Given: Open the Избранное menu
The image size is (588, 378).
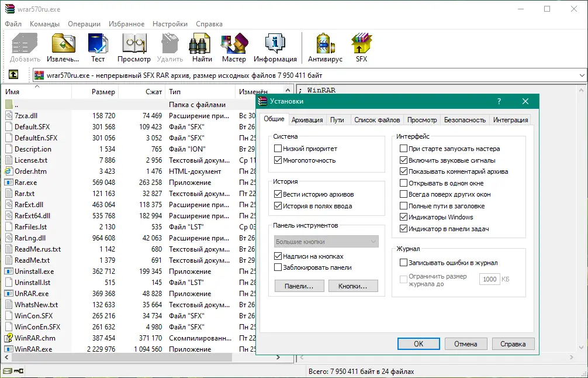Looking at the screenshot, I should click(126, 23).
